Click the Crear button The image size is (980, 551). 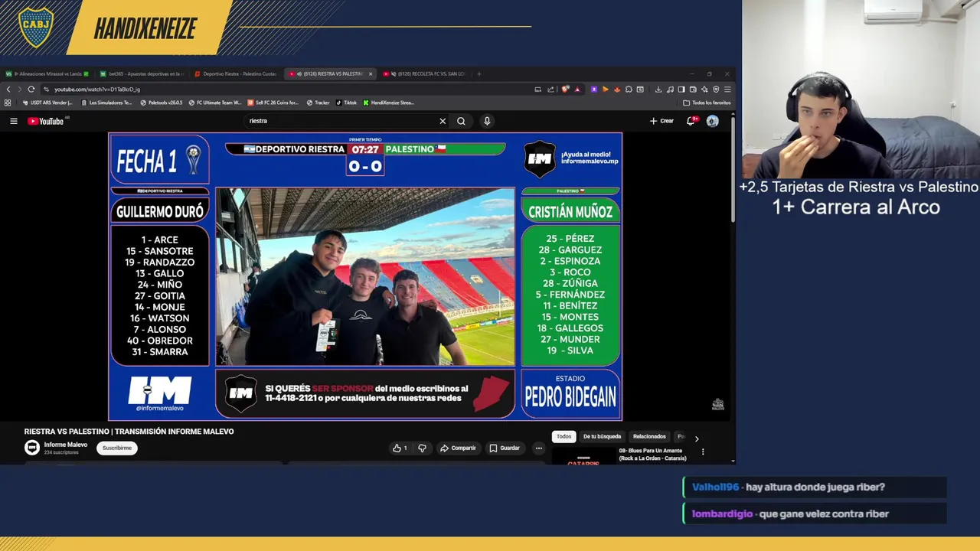point(661,121)
